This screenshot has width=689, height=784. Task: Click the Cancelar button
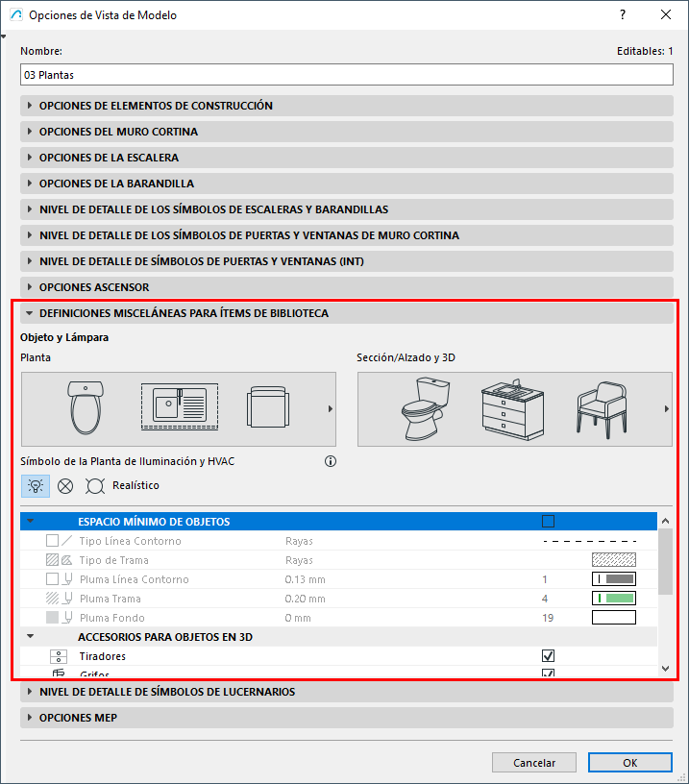(534, 763)
